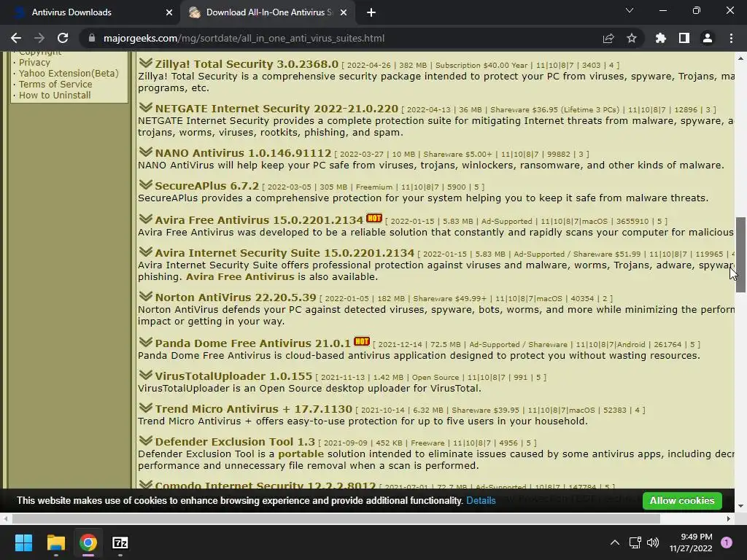Image resolution: width=747 pixels, height=560 pixels.
Task: Click the NANO Antivirus download arrow icon
Action: 145,152
